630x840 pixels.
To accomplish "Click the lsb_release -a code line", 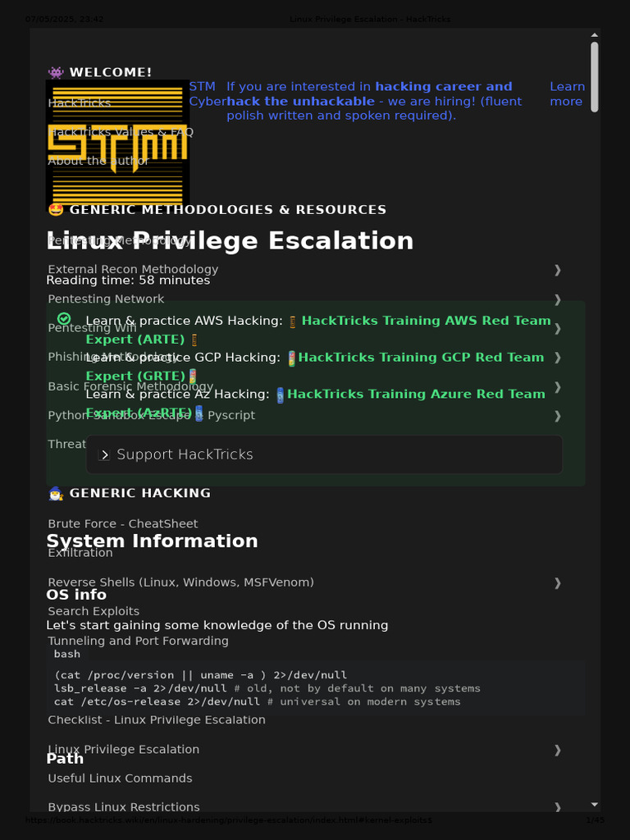I will tap(267, 688).
